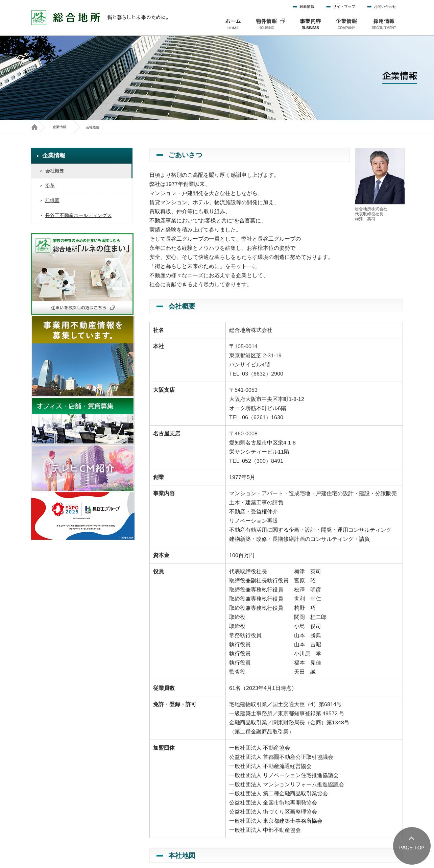Click リノベーション再販 business line

tap(253, 521)
